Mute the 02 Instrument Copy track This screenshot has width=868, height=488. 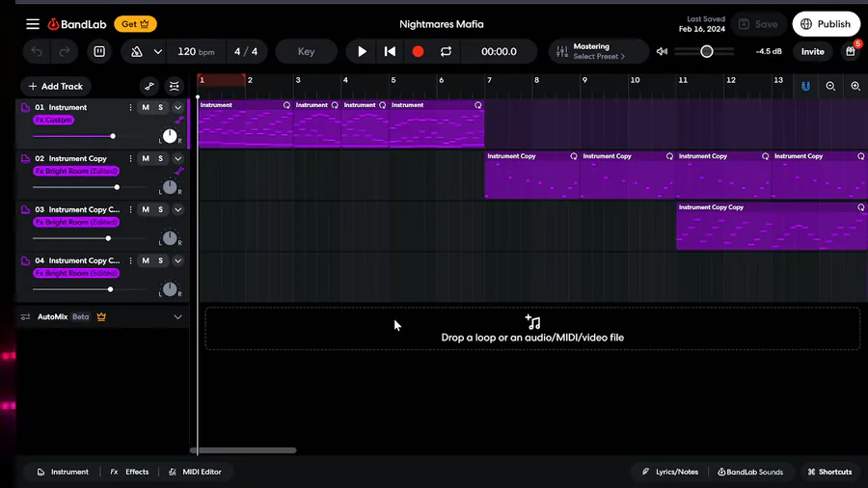146,158
